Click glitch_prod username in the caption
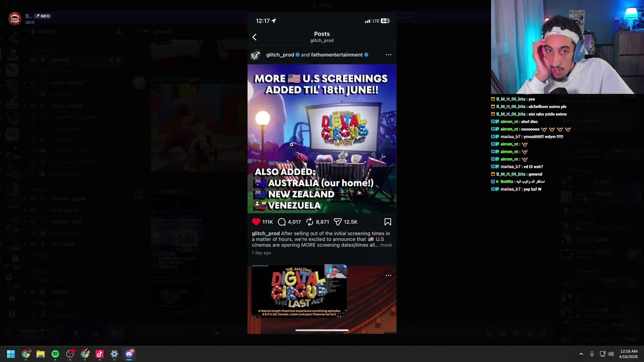The image size is (644, 362). click(x=266, y=233)
